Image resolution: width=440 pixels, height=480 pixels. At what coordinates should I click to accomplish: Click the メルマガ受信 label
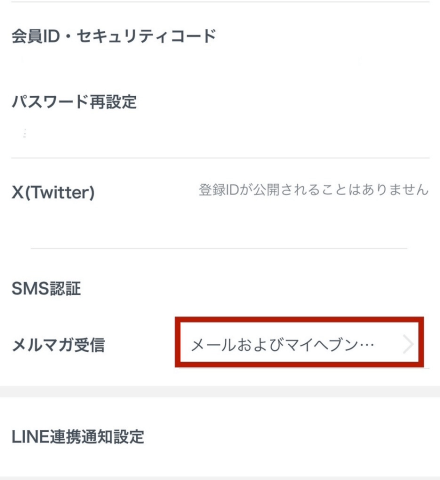(x=58, y=345)
